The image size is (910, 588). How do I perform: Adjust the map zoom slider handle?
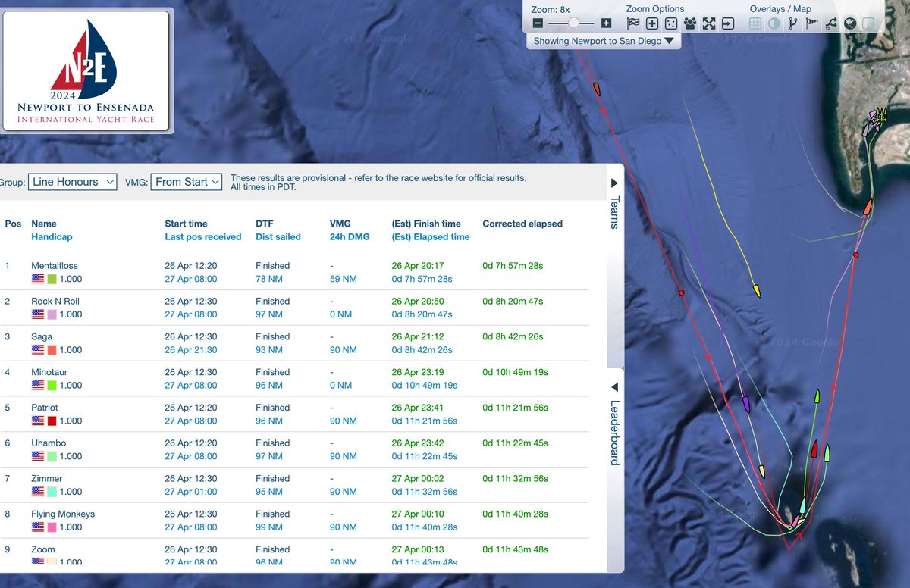574,23
